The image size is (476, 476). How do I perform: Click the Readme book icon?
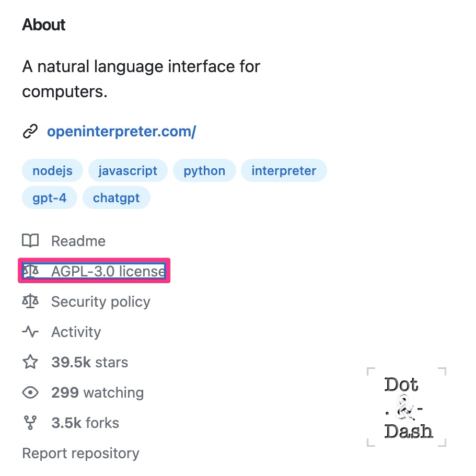coord(30,241)
